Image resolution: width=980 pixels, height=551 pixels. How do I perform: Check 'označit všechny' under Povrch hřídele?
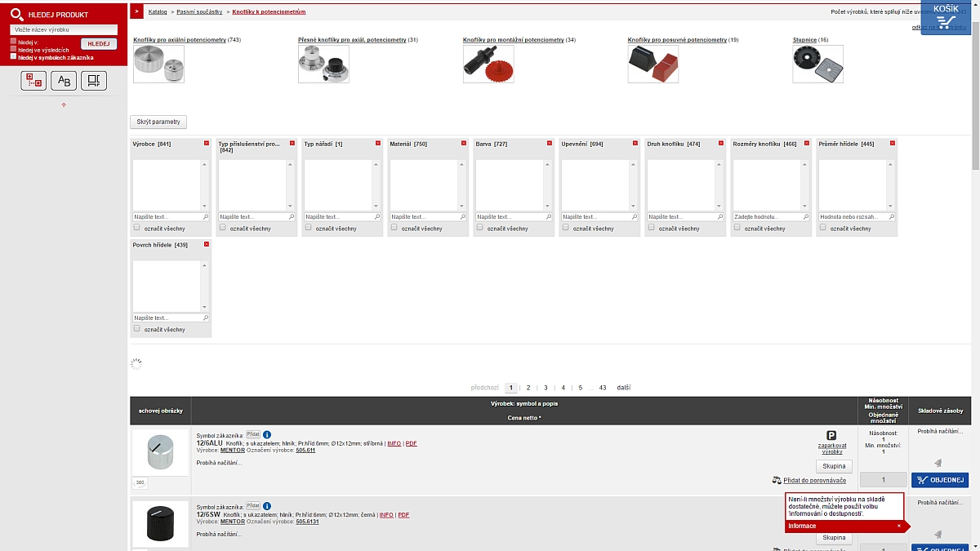[137, 329]
